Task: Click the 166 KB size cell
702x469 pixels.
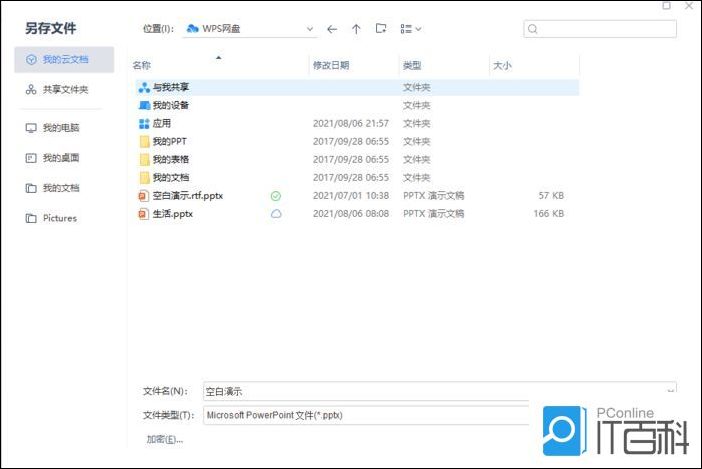Action: (548, 214)
